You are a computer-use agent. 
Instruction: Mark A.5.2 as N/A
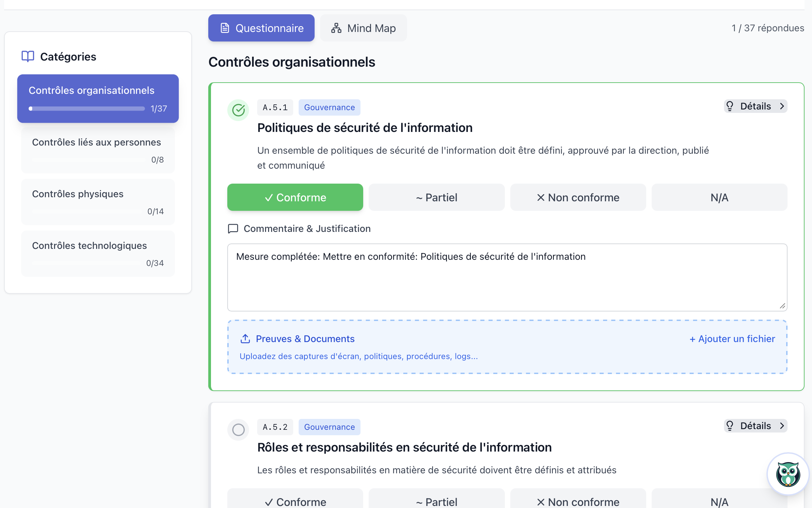719,498
